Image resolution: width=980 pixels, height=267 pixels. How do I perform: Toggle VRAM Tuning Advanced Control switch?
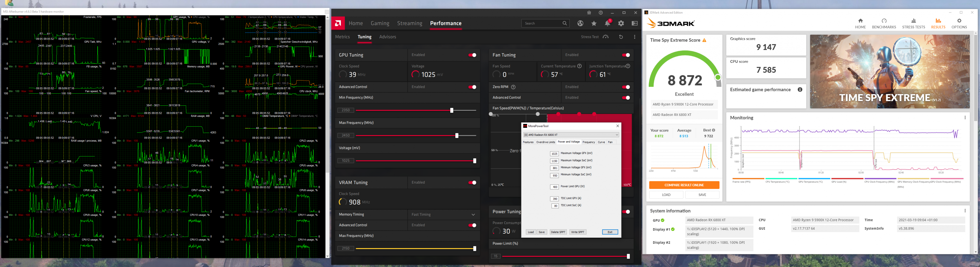coord(472,225)
